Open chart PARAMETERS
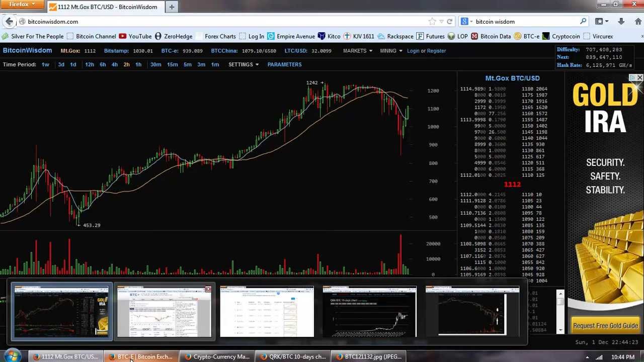 [284, 64]
